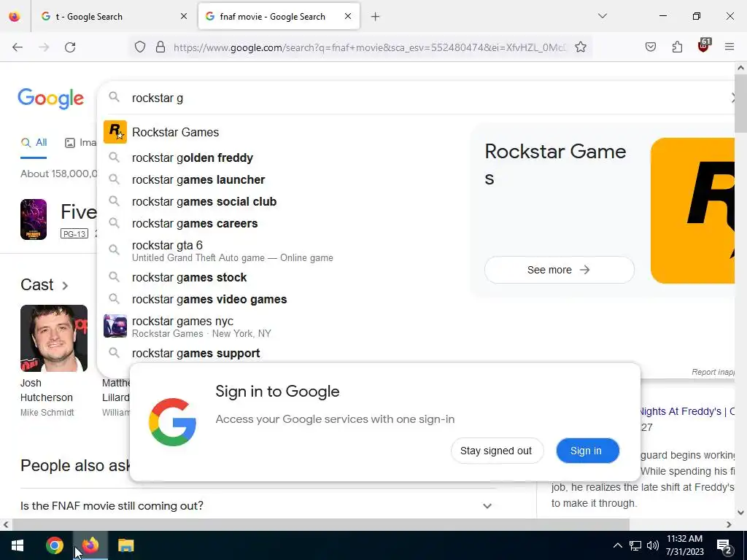The image size is (747, 560).
Task: Bookmark this page with the star icon
Action: [580, 47]
